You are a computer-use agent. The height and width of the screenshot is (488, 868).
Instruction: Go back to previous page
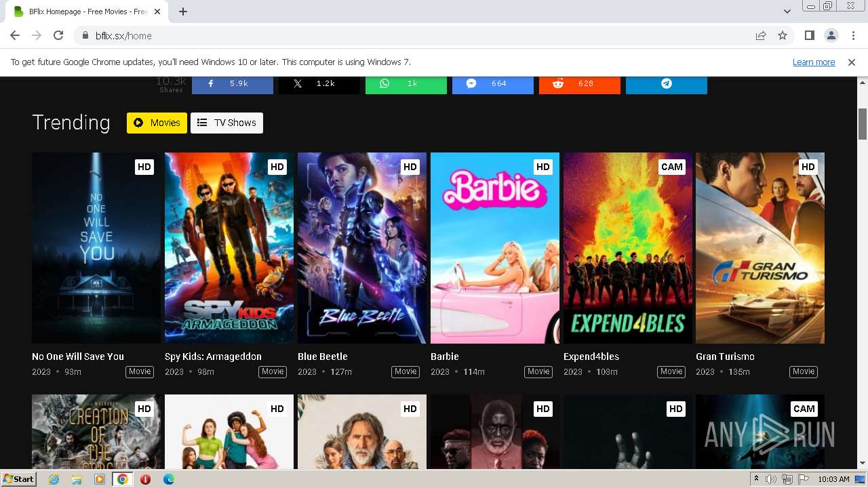point(15,35)
